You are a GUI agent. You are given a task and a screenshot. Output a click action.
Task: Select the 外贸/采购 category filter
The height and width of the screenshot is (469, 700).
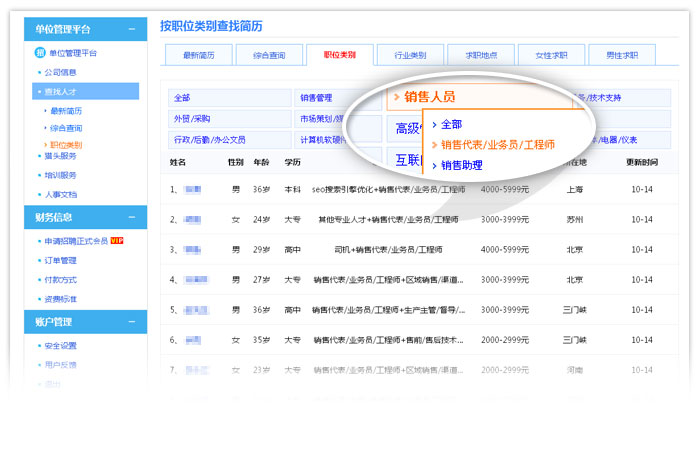pos(193,118)
